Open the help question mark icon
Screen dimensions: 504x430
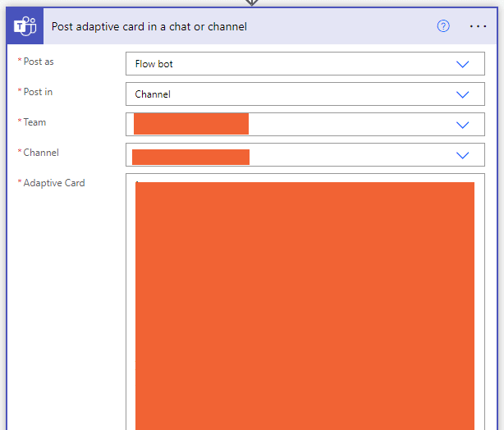[443, 26]
